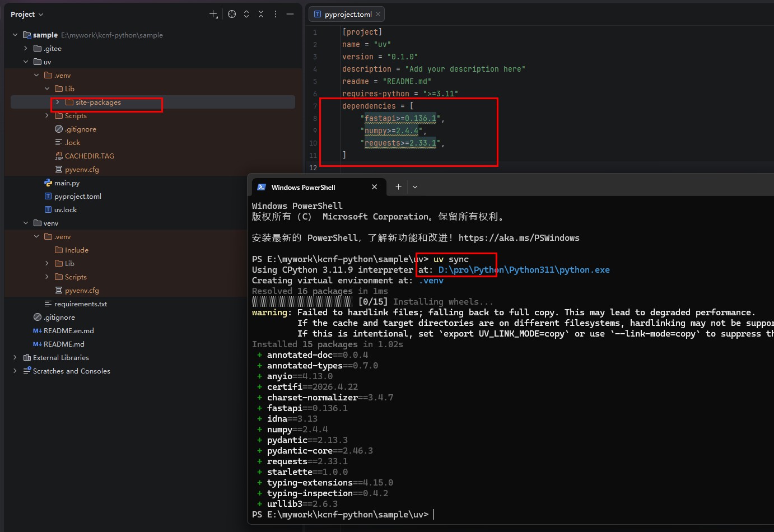Screen dimensions: 774x532
Task: Expand the Scripts folder under venv/.venv
Action: pos(47,277)
